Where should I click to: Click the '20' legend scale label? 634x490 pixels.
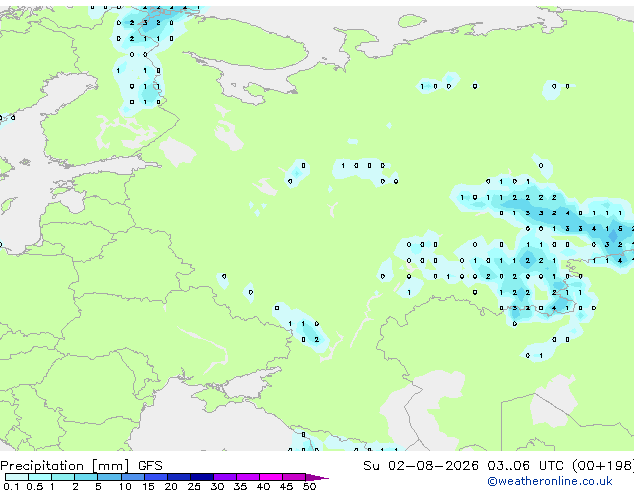pyautogui.click(x=171, y=486)
